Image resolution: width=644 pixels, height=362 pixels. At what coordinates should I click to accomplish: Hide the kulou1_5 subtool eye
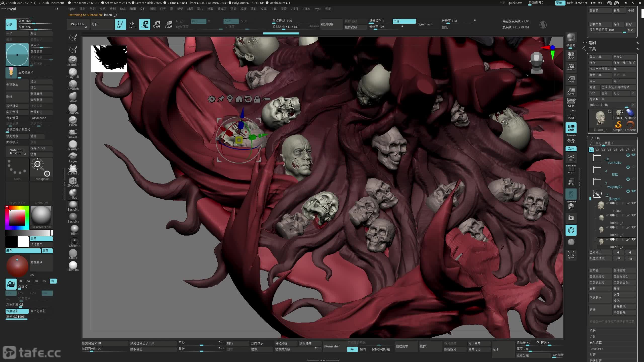[634, 215]
